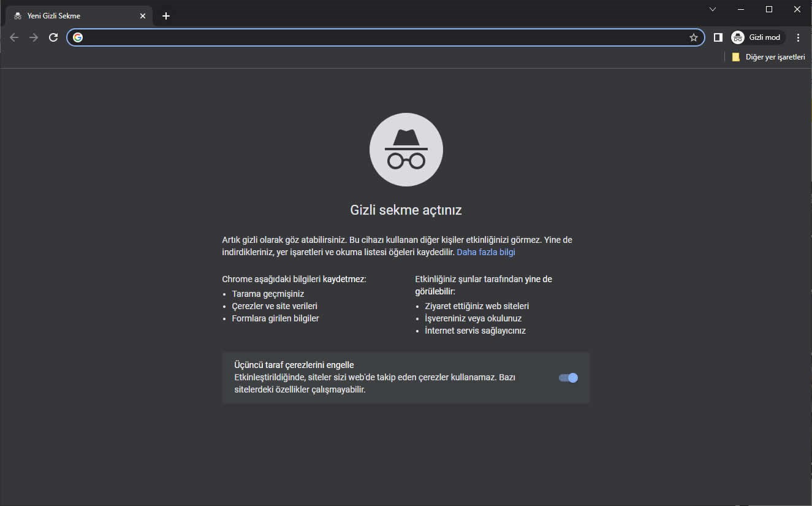
Task: Close the Yeni Gizli Sekme tab
Action: click(143, 16)
